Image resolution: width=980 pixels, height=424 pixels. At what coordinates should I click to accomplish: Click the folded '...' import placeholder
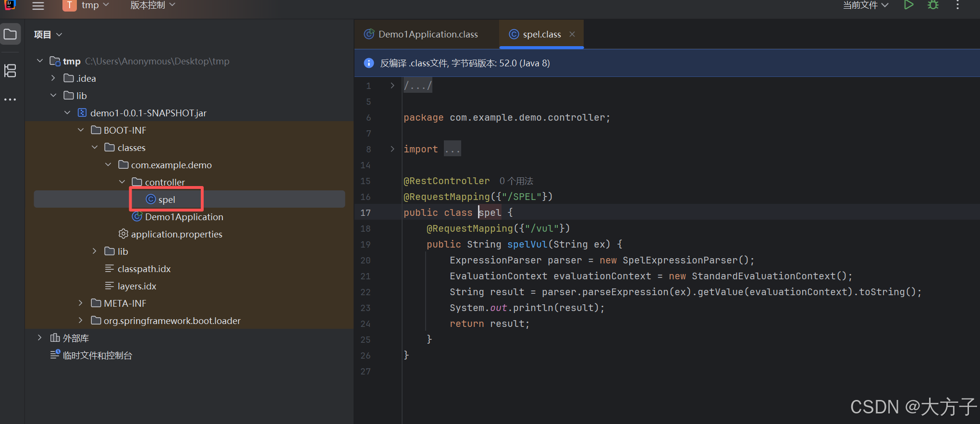click(453, 149)
